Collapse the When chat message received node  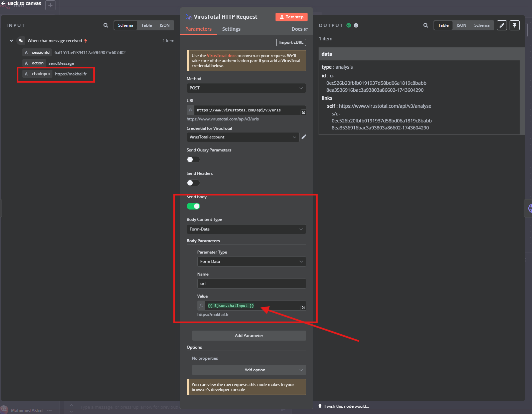coord(11,41)
